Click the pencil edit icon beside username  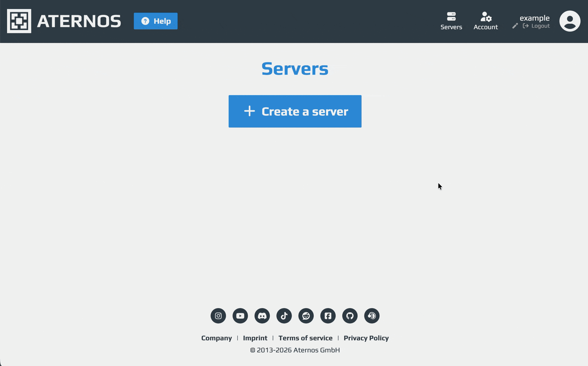(515, 26)
